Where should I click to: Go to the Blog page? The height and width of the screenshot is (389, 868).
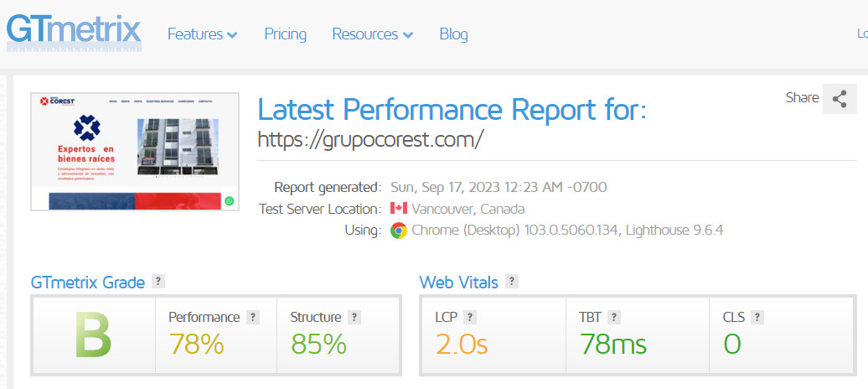453,34
